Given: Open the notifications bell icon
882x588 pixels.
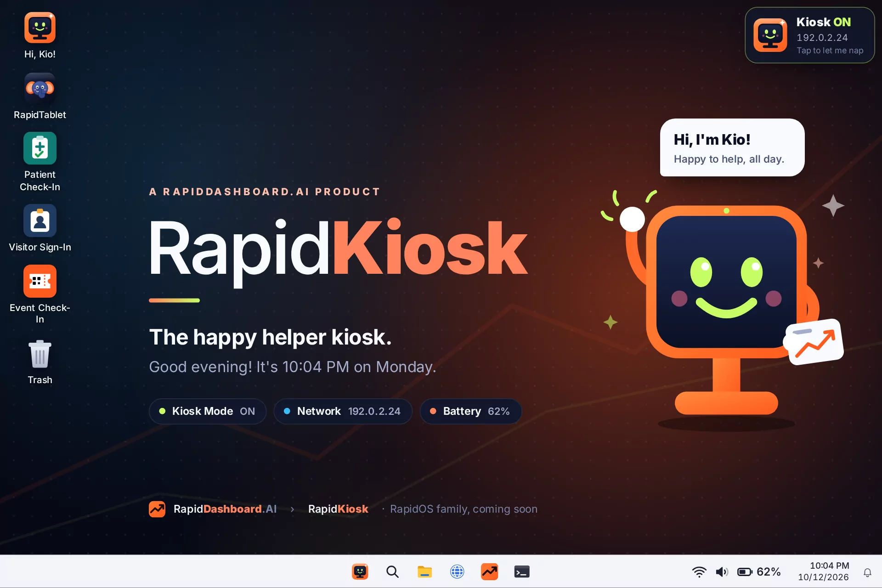Looking at the screenshot, I should pyautogui.click(x=867, y=572).
